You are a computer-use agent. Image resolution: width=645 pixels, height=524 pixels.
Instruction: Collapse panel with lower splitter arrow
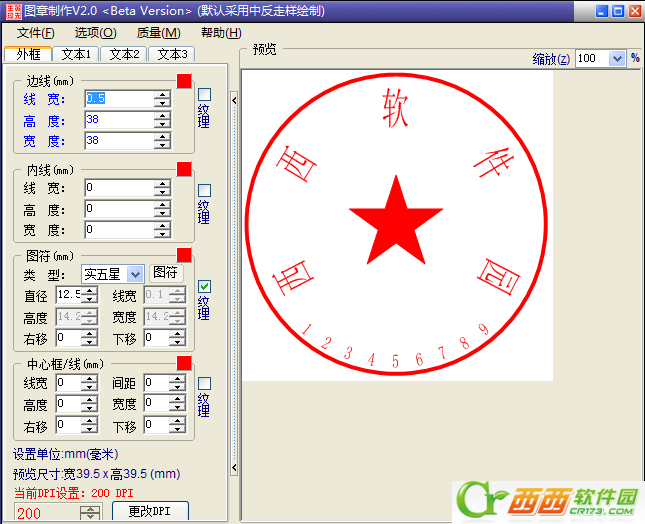(x=234, y=468)
